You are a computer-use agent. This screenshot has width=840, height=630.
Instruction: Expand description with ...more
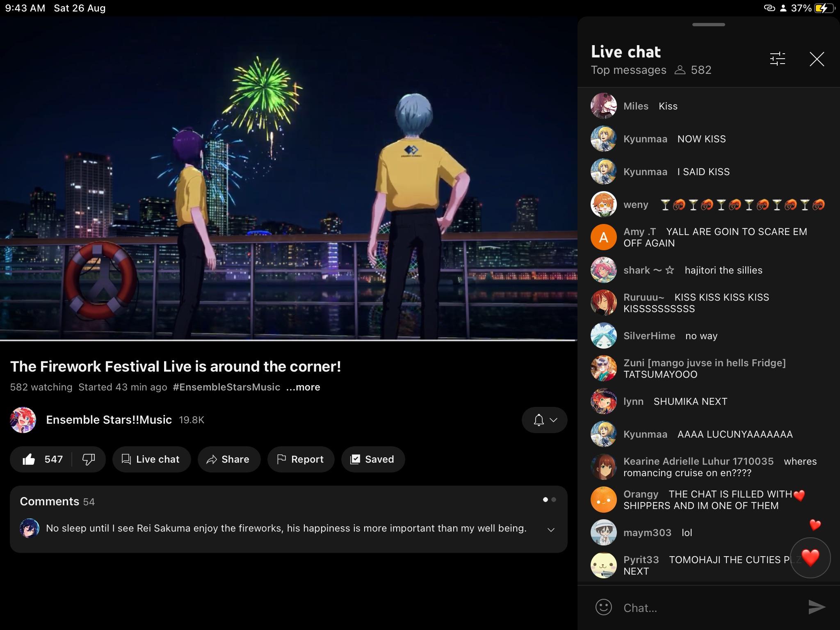point(303,387)
